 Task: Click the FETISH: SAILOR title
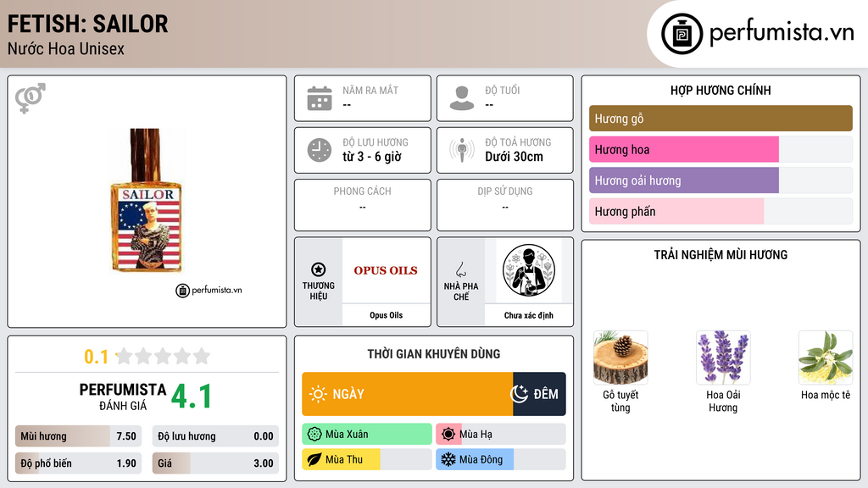point(87,25)
